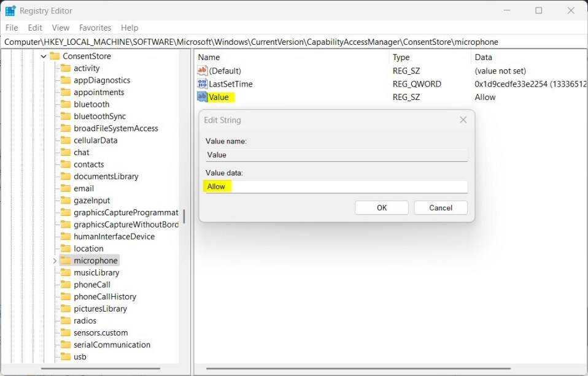Click the bluetoothSync folder icon
The height and width of the screenshot is (376, 588).
tap(66, 116)
